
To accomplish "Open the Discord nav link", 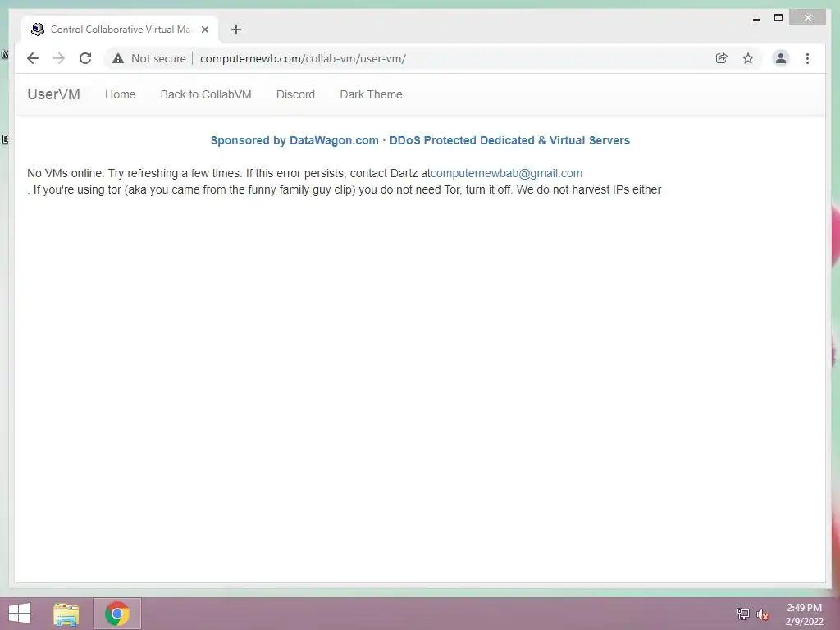I will 295,94.
